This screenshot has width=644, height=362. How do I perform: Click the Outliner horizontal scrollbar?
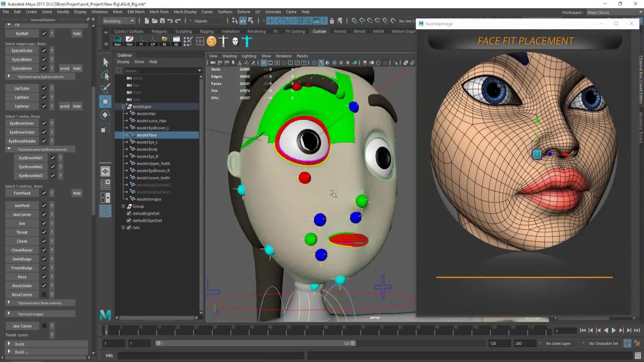156,317
